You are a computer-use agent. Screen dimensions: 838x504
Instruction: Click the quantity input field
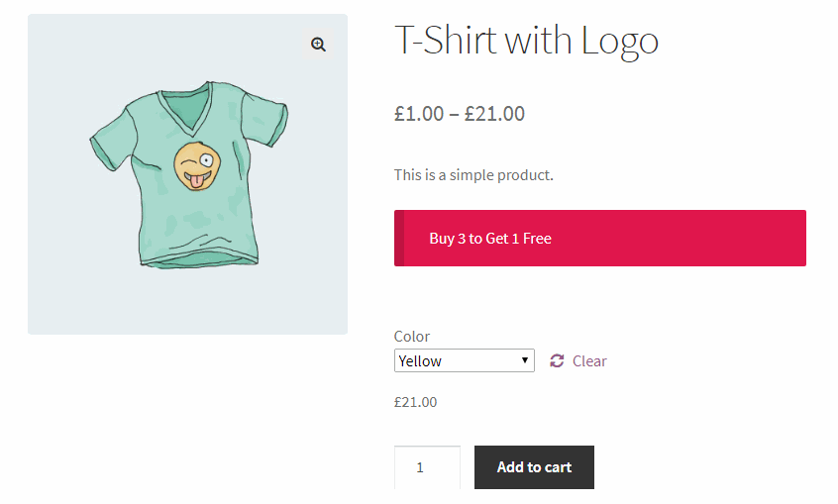point(427,467)
